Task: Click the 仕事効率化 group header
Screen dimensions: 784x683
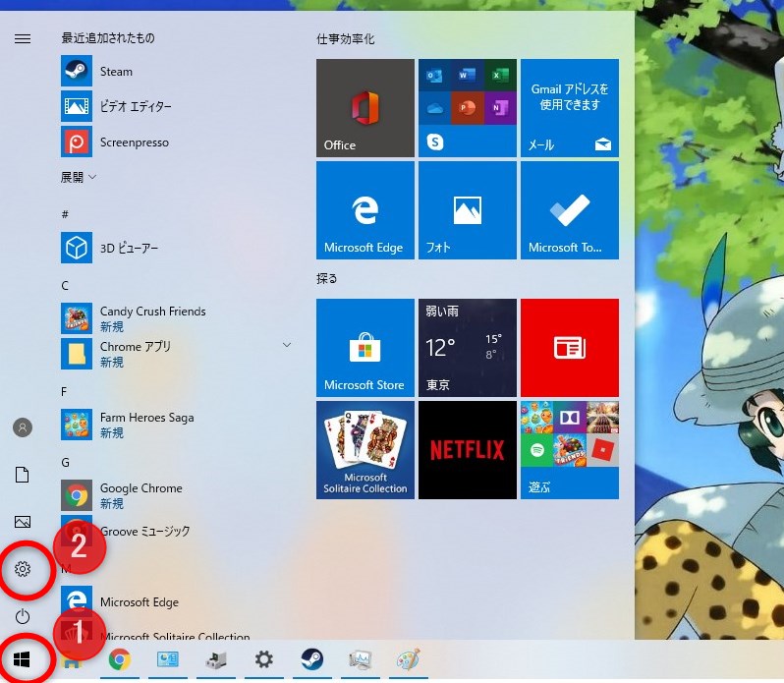Action: (x=345, y=39)
